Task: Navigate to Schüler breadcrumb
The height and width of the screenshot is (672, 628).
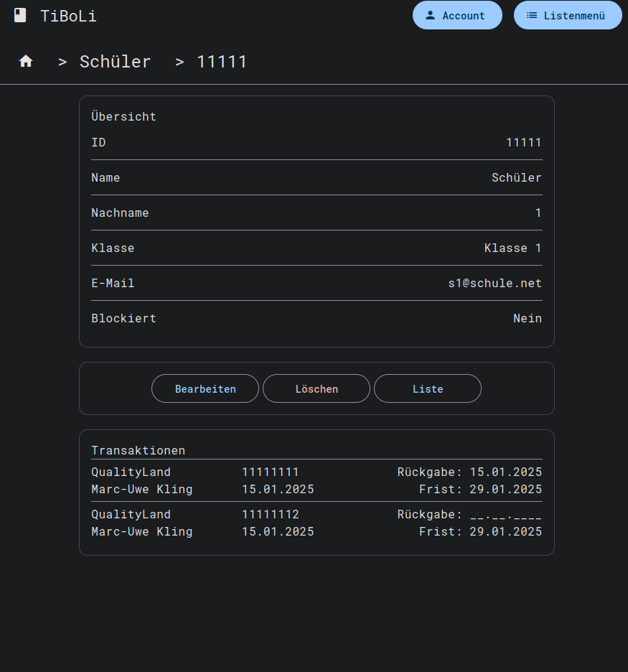Action: pyautogui.click(x=115, y=62)
